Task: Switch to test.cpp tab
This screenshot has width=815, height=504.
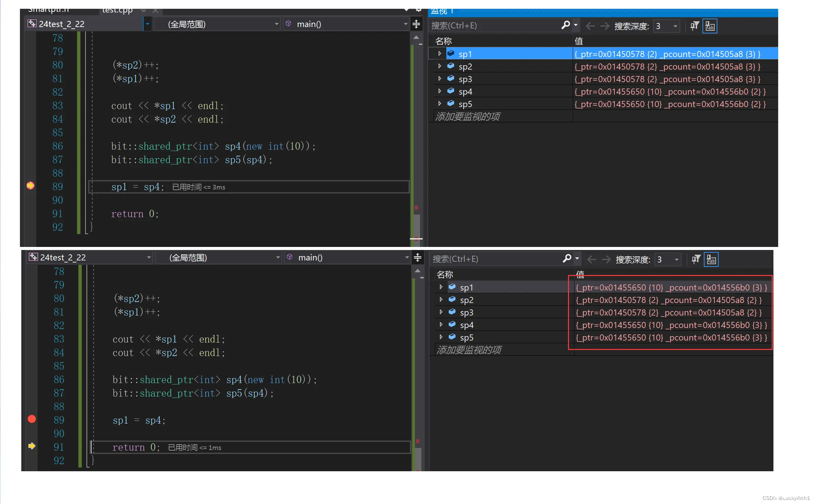Action: 117,10
